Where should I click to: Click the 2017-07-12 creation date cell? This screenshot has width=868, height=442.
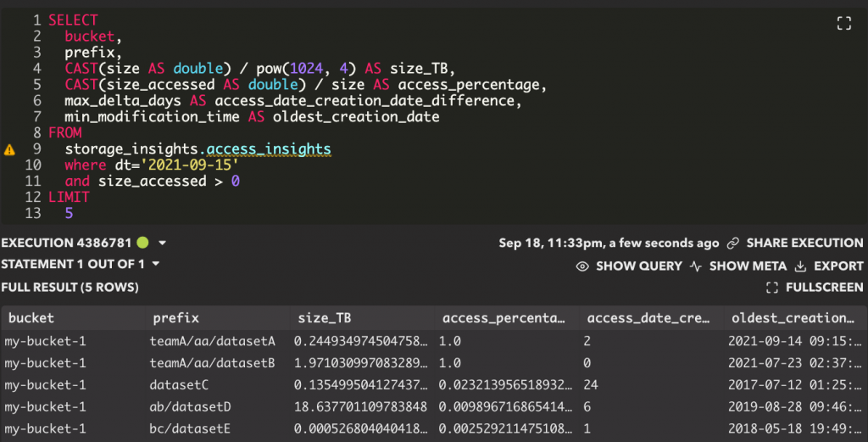795,385
